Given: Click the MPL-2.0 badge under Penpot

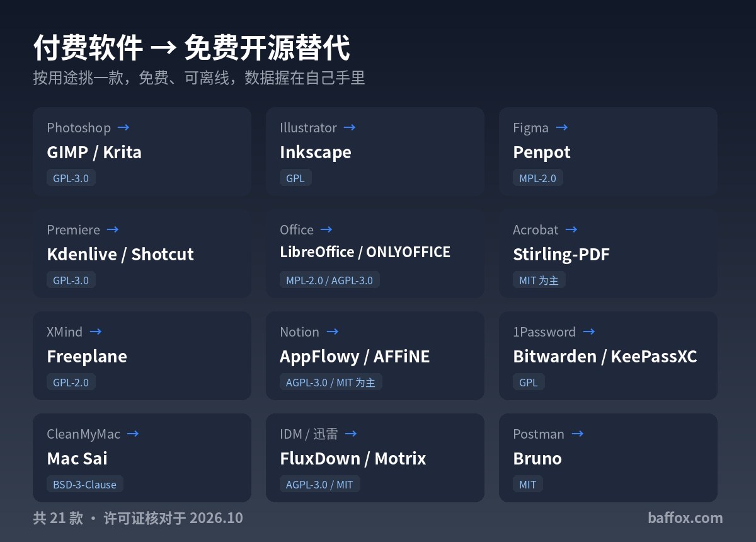Looking at the screenshot, I should 538,178.
